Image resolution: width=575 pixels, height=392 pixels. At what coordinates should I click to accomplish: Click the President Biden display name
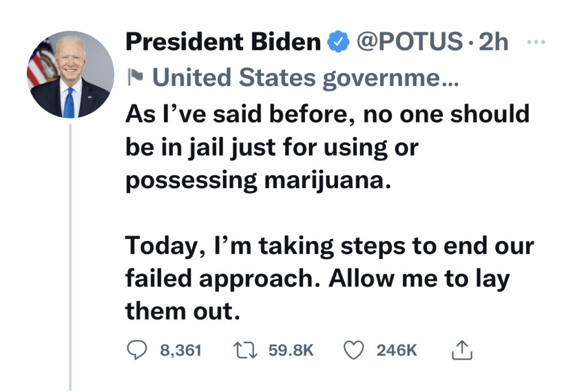tap(223, 42)
